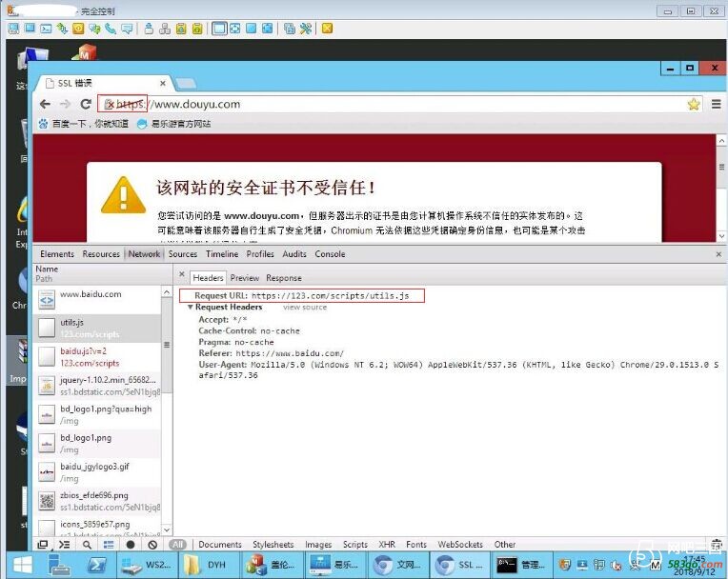Image resolution: width=728 pixels, height=579 pixels.
Task: Filter network requests by Images
Action: (x=318, y=545)
